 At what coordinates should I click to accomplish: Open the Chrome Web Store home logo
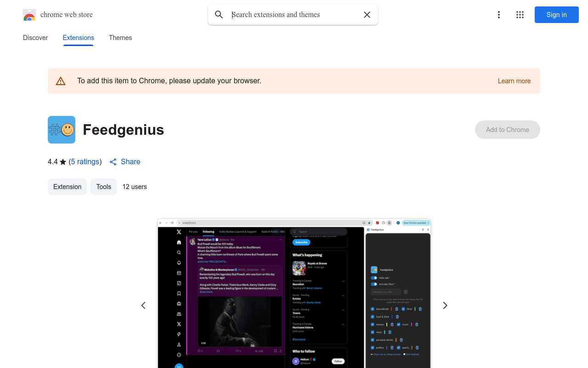coord(58,15)
